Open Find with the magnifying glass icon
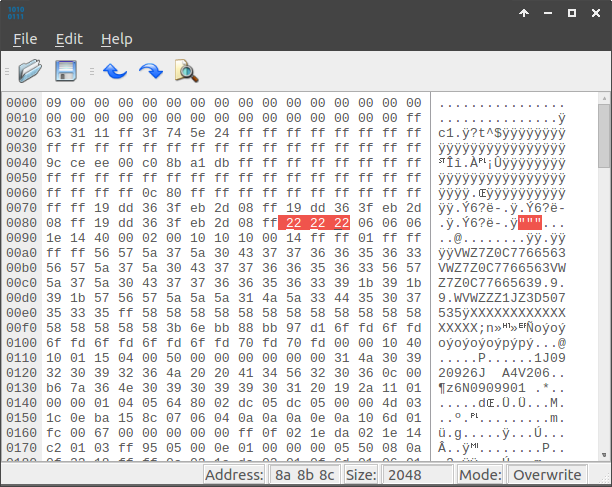Viewport: 612px width, 487px height. [x=186, y=71]
